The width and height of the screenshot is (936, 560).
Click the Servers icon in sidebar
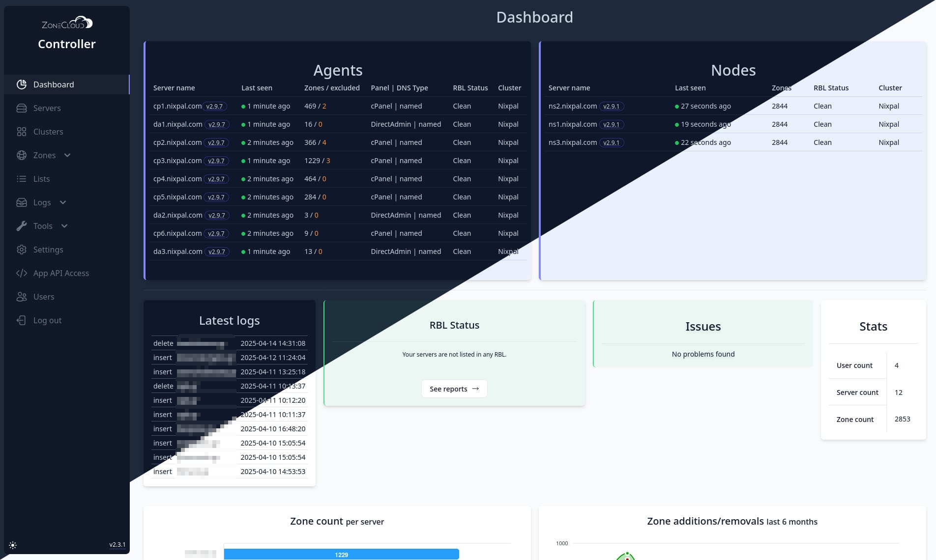pyautogui.click(x=22, y=108)
